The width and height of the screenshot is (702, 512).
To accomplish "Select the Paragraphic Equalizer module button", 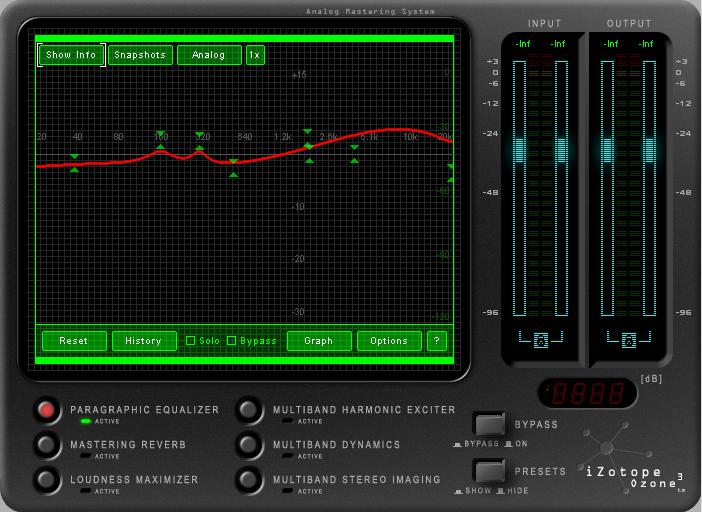I will point(47,410).
